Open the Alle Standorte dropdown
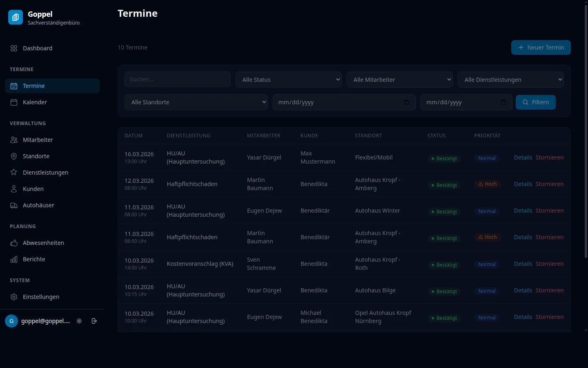The height and width of the screenshot is (368, 588). (196, 102)
